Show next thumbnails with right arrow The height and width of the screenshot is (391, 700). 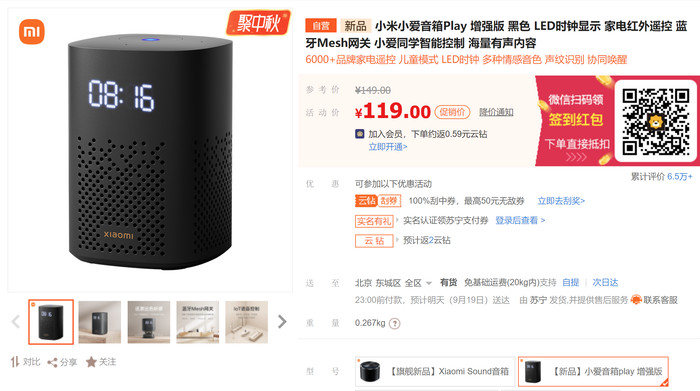282,321
